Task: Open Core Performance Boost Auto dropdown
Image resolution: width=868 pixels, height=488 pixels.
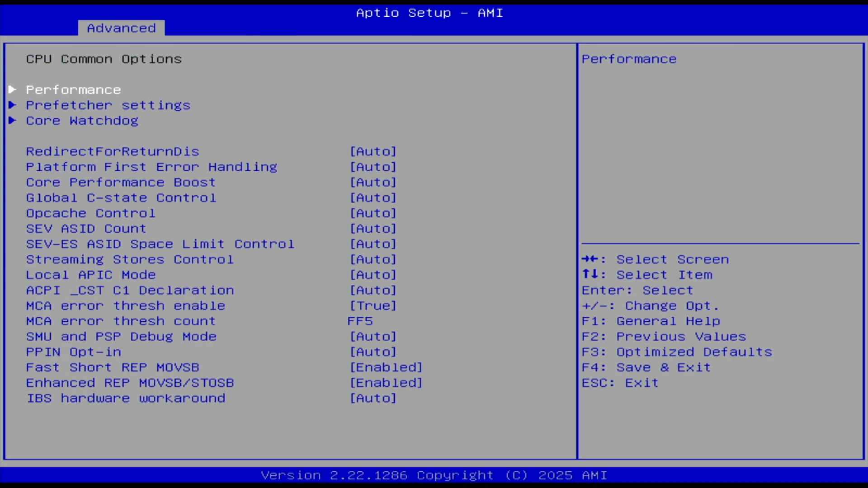Action: pyautogui.click(x=373, y=183)
